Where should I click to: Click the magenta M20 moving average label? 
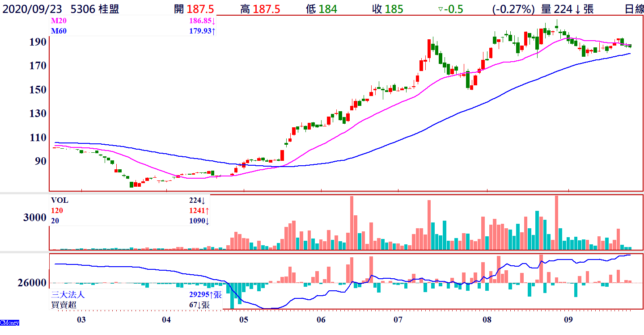point(58,21)
